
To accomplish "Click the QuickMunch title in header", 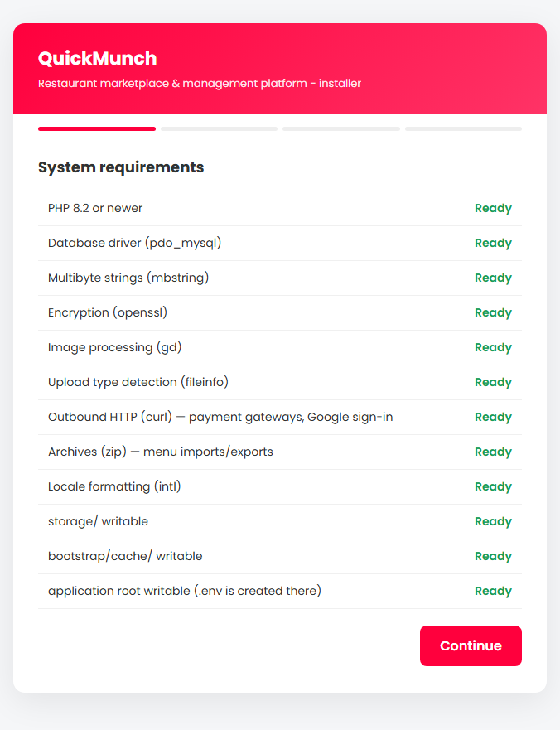I will pyautogui.click(x=97, y=58).
